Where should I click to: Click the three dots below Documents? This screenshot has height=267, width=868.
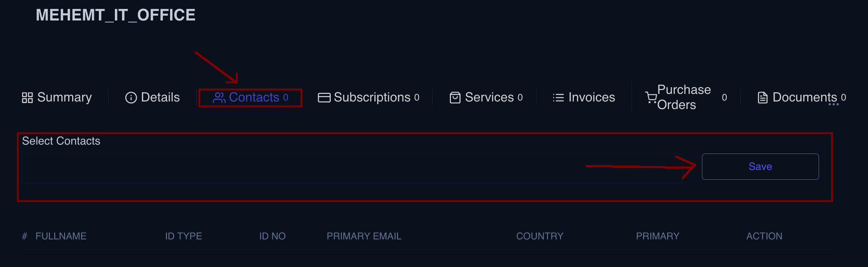tap(833, 105)
